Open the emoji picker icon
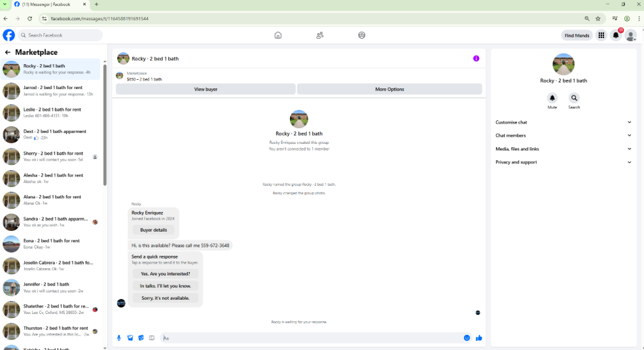 pyautogui.click(x=467, y=338)
